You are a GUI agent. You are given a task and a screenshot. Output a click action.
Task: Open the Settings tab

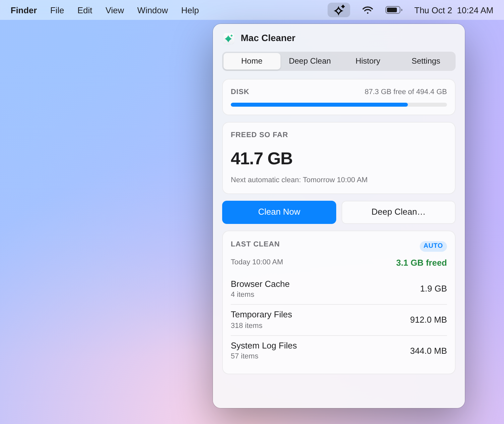(x=426, y=61)
